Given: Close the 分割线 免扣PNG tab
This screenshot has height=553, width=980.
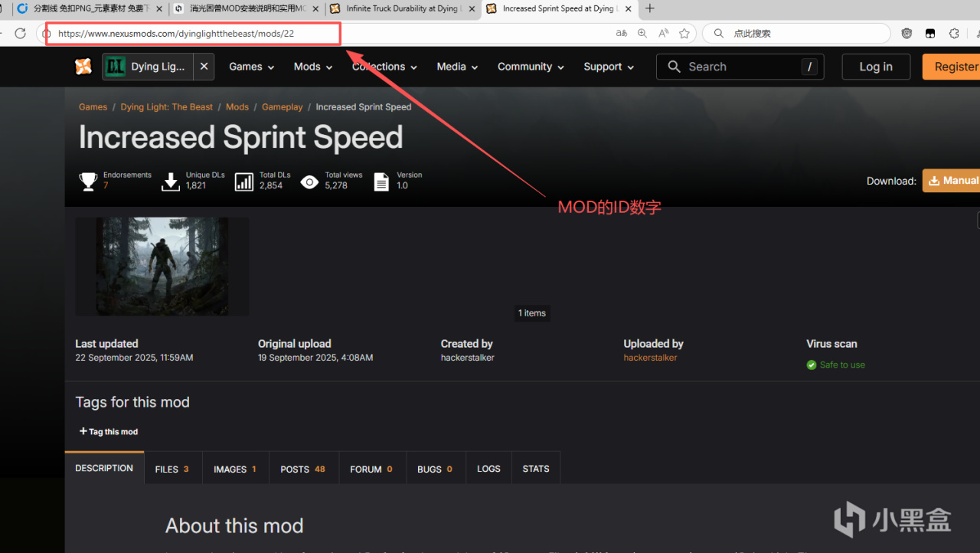Looking at the screenshot, I should [158, 9].
